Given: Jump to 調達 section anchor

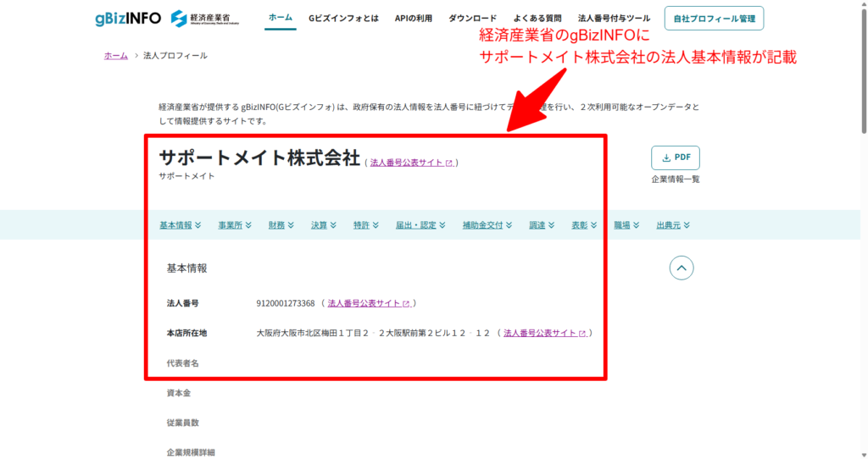Looking at the screenshot, I should [542, 225].
